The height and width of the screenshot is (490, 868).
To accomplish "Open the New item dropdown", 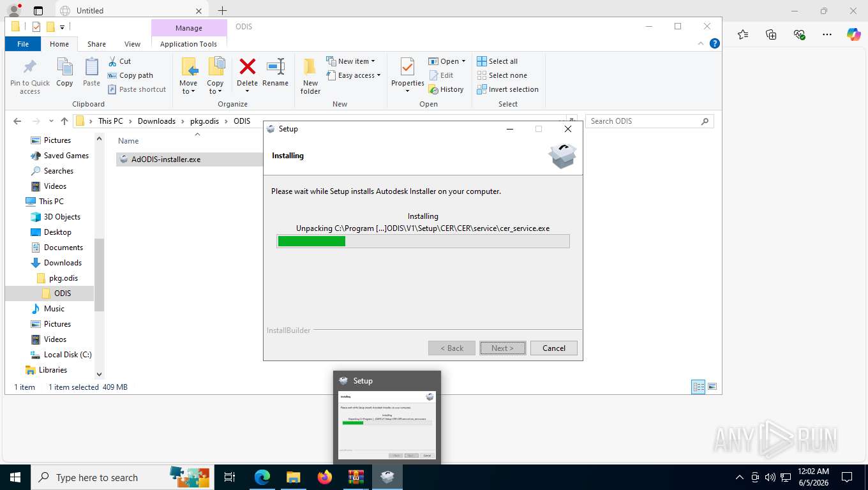I will [350, 61].
